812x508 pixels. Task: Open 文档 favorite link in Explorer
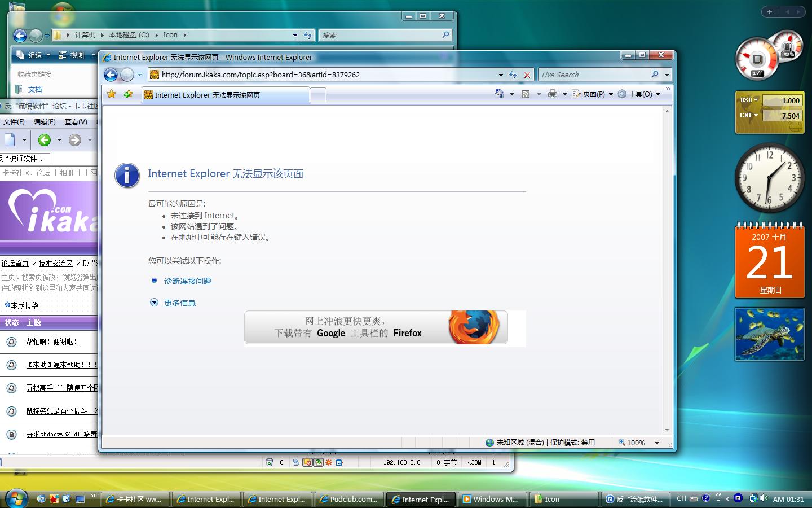[x=35, y=89]
